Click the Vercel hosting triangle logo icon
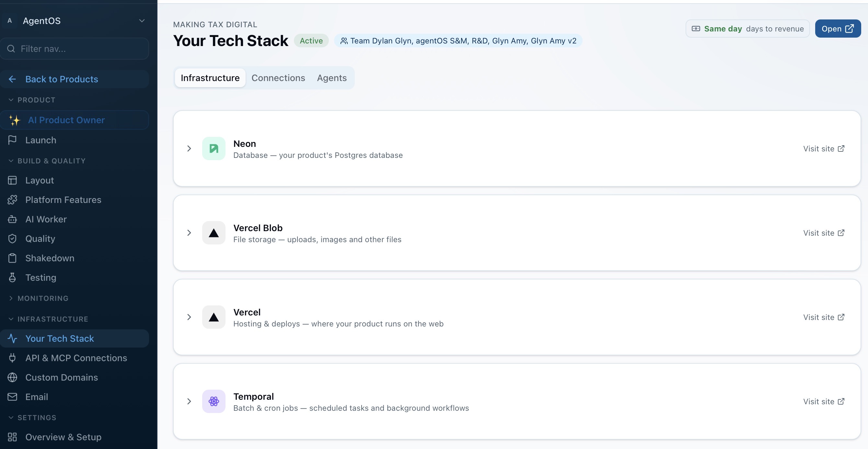The height and width of the screenshot is (449, 868). pyautogui.click(x=214, y=317)
